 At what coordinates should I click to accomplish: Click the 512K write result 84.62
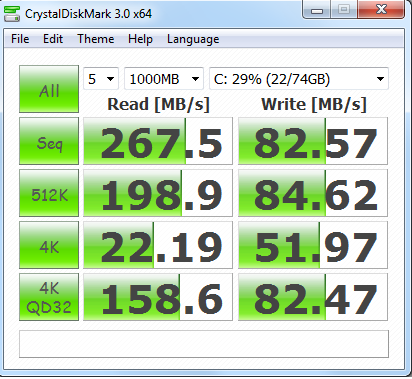[x=313, y=193]
